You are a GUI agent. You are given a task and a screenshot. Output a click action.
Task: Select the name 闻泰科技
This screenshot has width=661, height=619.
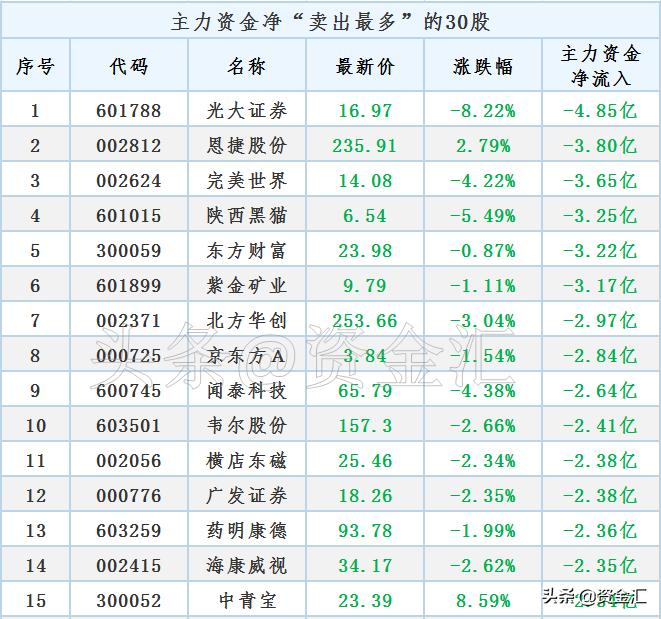click(x=247, y=391)
